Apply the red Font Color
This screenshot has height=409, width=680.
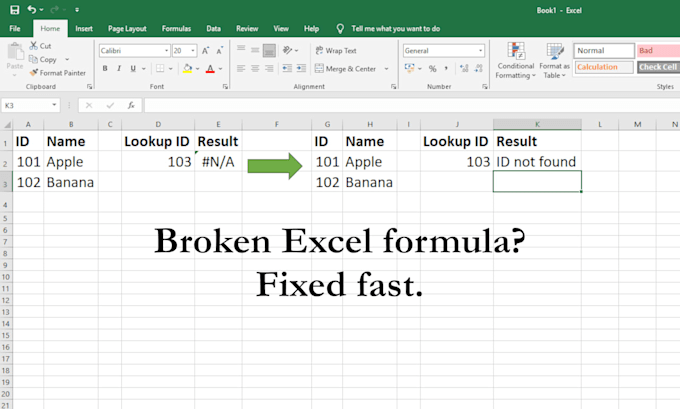tap(210, 69)
